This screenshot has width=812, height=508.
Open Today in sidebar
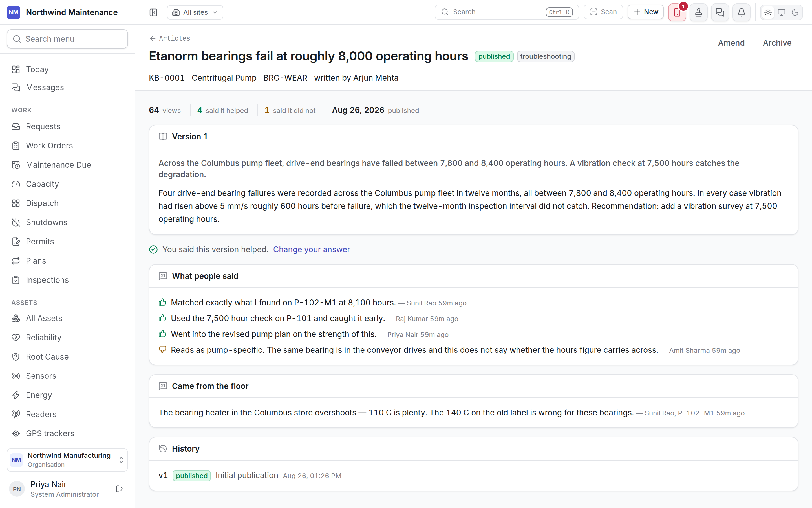[67, 69]
